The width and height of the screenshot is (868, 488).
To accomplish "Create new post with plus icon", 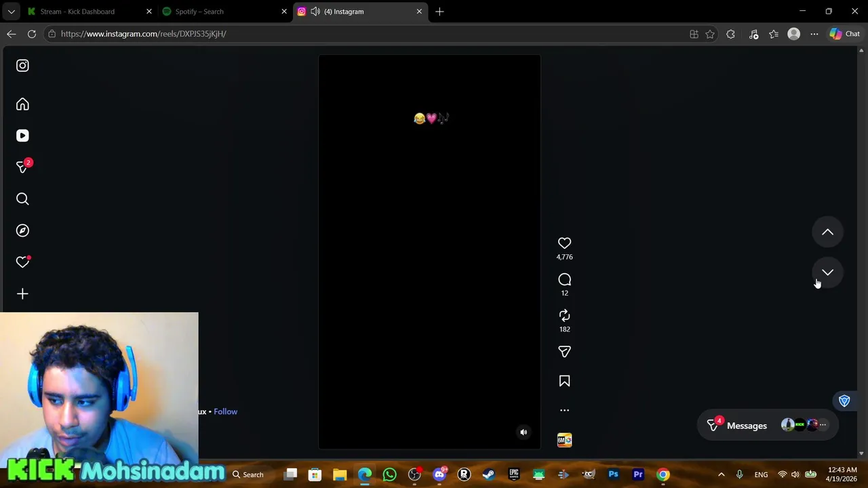I will tap(22, 293).
